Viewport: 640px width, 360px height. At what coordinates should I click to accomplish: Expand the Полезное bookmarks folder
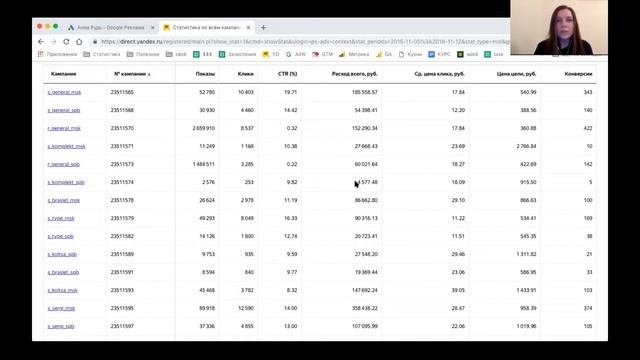pyautogui.click(x=143, y=54)
